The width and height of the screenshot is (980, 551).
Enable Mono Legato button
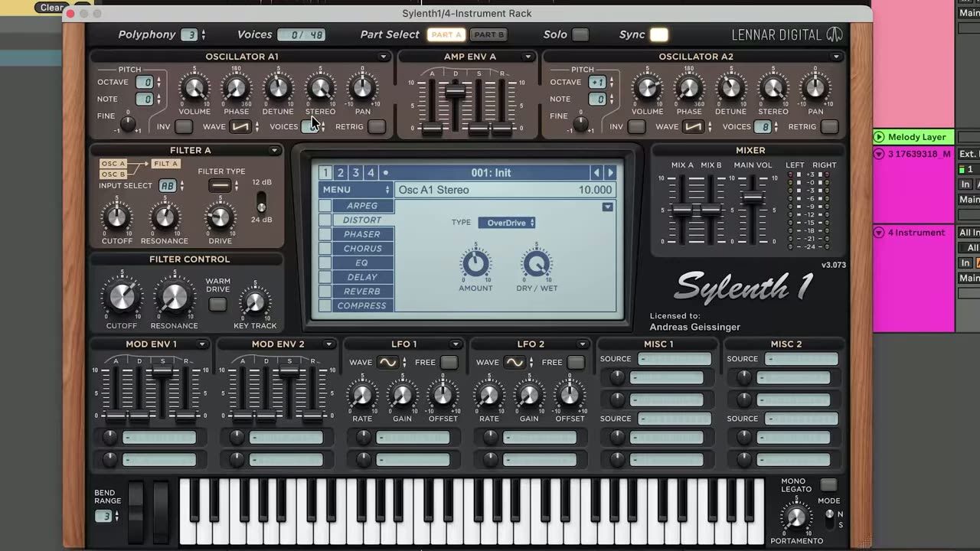click(828, 484)
